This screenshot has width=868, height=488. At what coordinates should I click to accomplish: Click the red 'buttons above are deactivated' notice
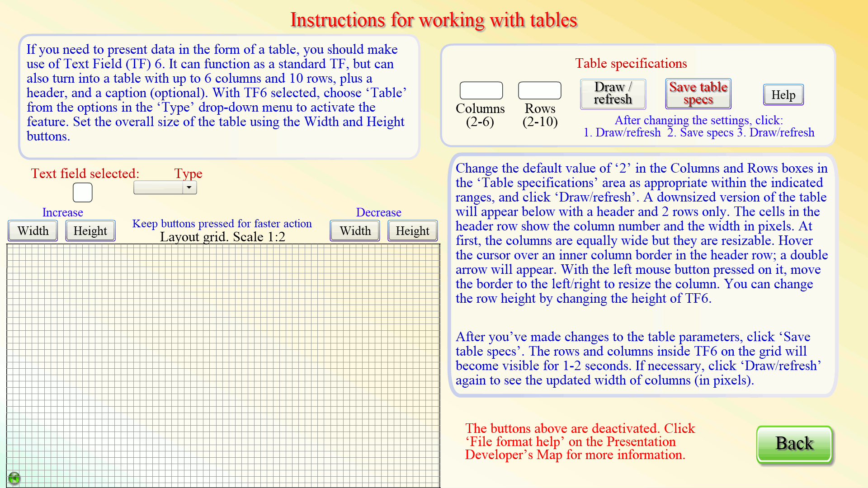click(580, 441)
